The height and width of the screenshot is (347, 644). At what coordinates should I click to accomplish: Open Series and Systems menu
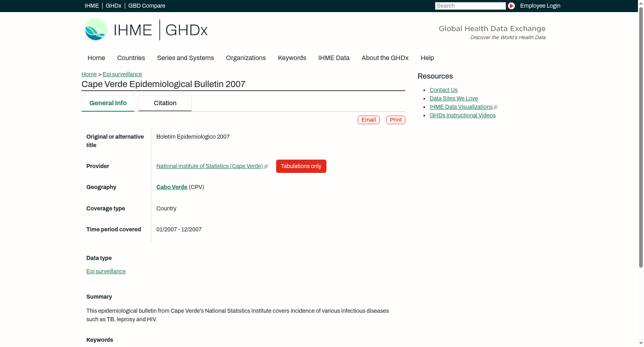(185, 58)
